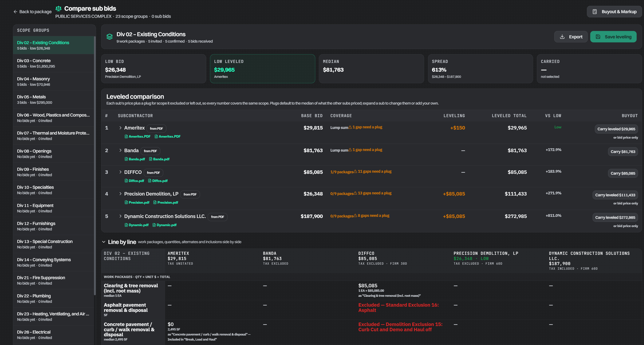Click the calculator icon in Buyout & Markup
Screen dimensions: 644x345
(595, 12)
